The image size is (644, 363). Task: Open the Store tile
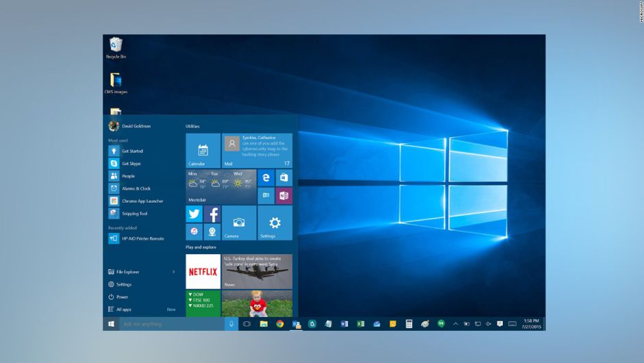284,177
